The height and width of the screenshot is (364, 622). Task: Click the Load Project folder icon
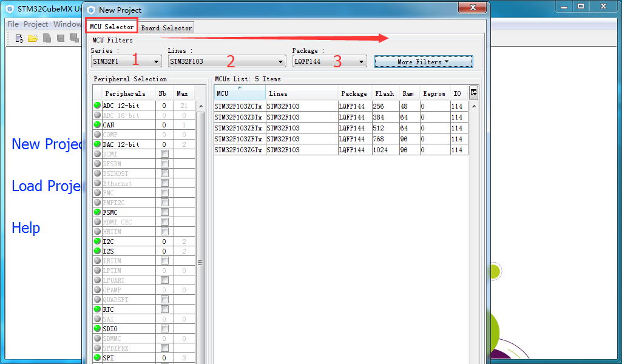coord(33,38)
